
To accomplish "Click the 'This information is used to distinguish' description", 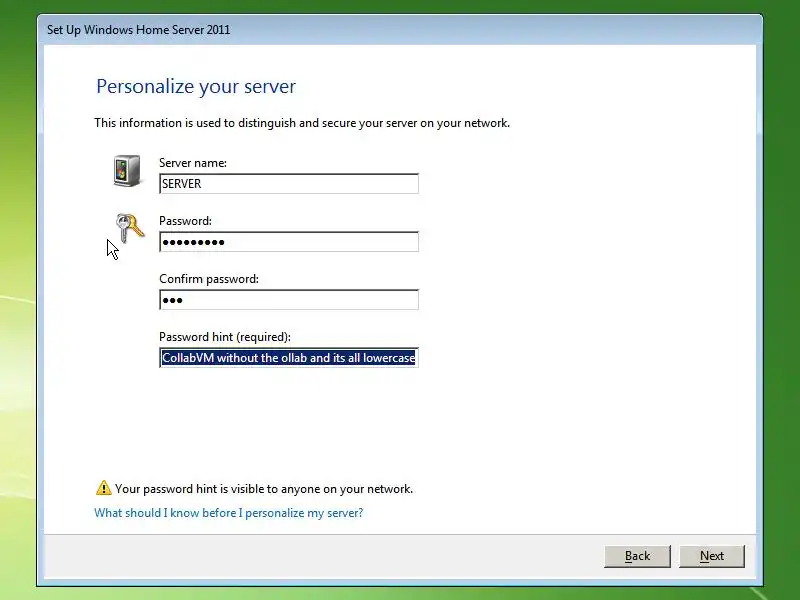I will pyautogui.click(x=302, y=123).
